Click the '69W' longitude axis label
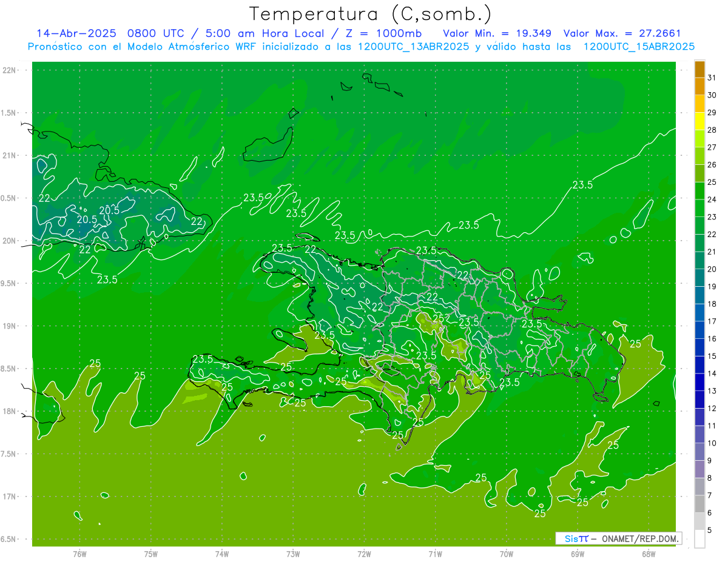The width and height of the screenshot is (728, 562). pyautogui.click(x=578, y=554)
